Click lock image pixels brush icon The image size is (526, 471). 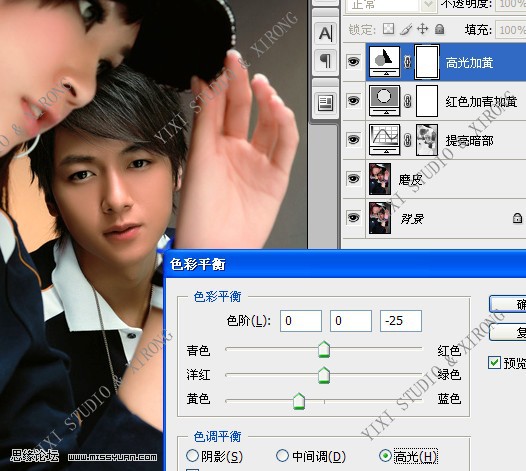[406, 30]
